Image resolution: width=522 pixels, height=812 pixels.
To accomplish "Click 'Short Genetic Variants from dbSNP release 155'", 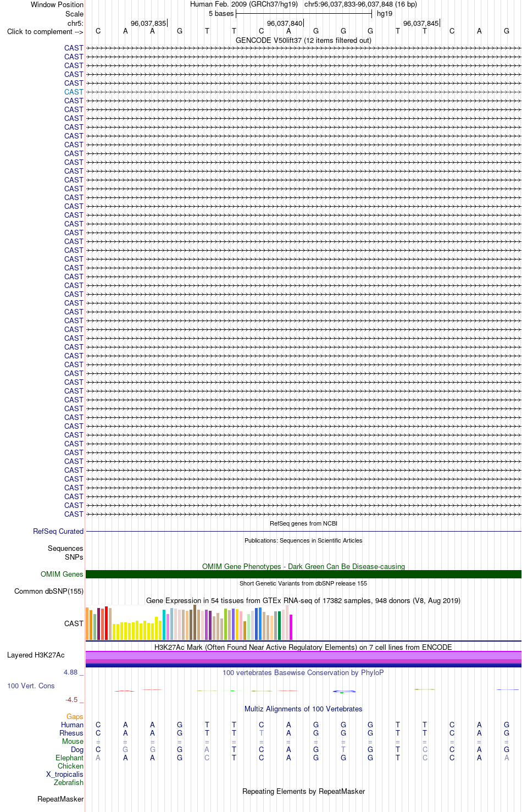I will pyautogui.click(x=303, y=583).
